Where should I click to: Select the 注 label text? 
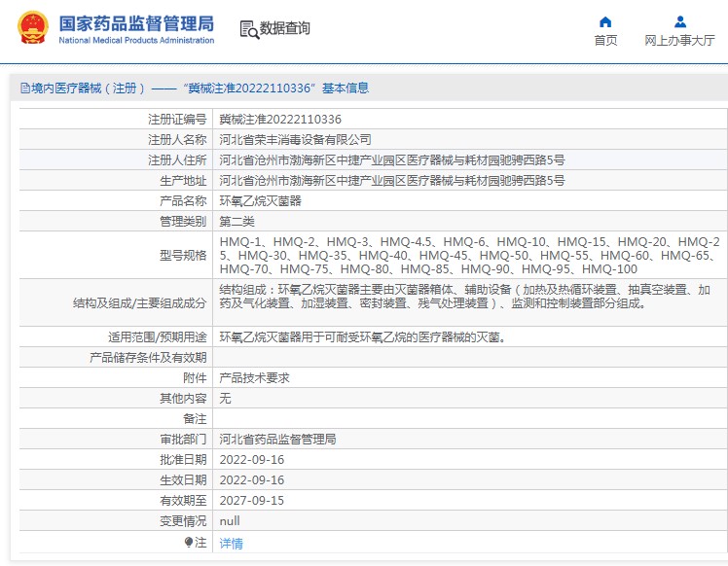[200, 542]
